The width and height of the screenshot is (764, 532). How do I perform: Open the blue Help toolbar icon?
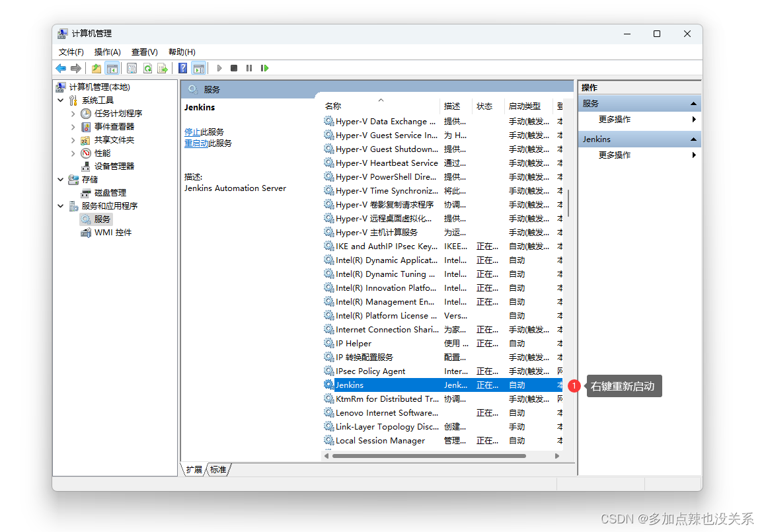point(183,68)
